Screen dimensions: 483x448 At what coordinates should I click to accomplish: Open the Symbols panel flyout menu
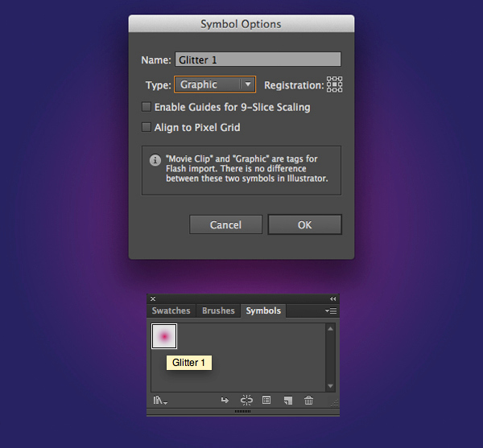[331, 311]
